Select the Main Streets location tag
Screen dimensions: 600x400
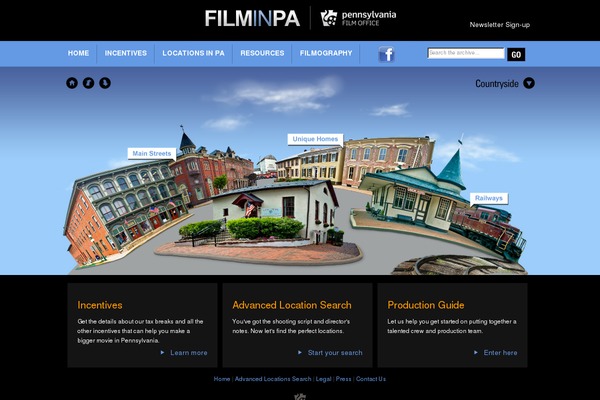coord(152,153)
